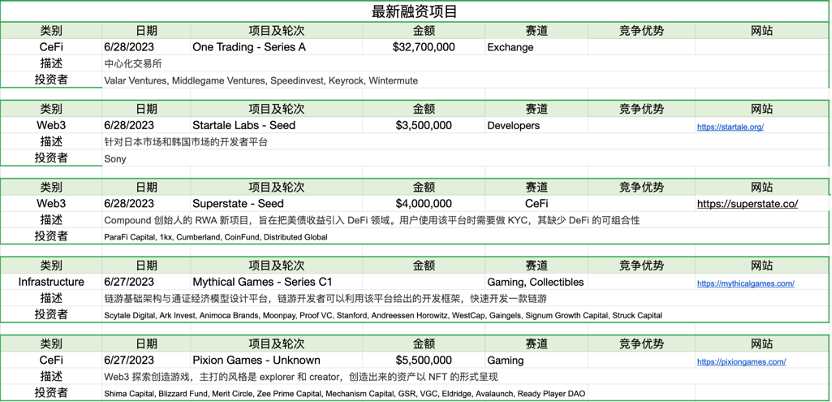Click the Gaming, Collectibles cell

point(536,282)
